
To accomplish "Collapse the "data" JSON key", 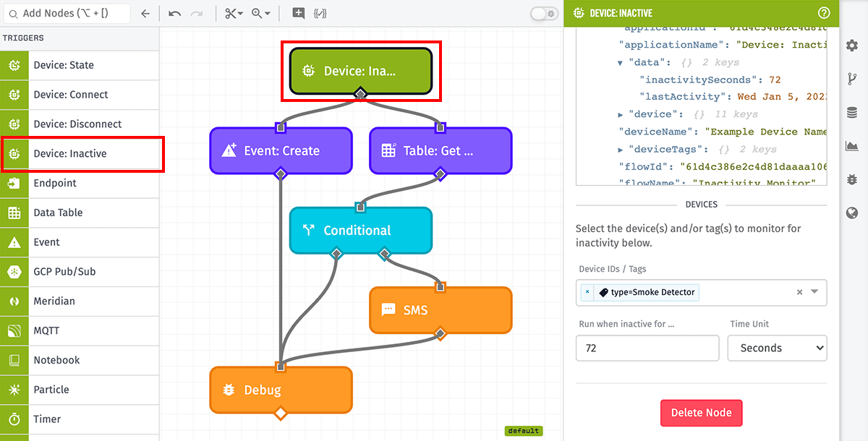I will click(621, 63).
